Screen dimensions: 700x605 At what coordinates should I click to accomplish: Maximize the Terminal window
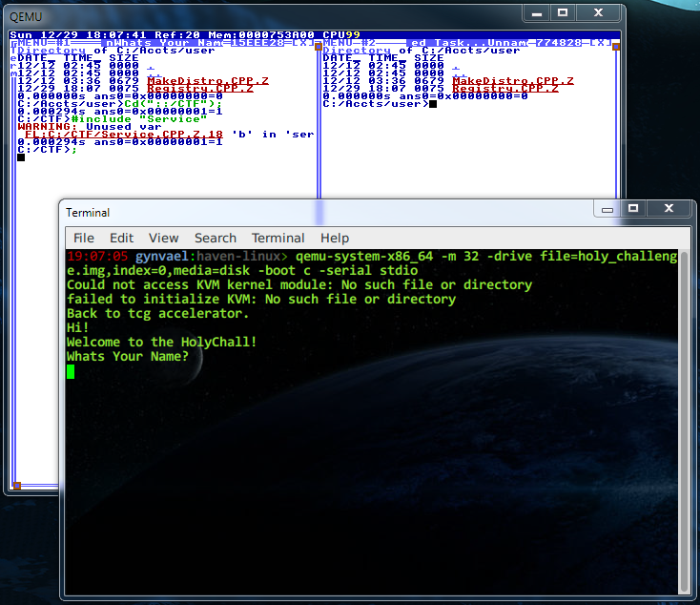click(x=633, y=209)
